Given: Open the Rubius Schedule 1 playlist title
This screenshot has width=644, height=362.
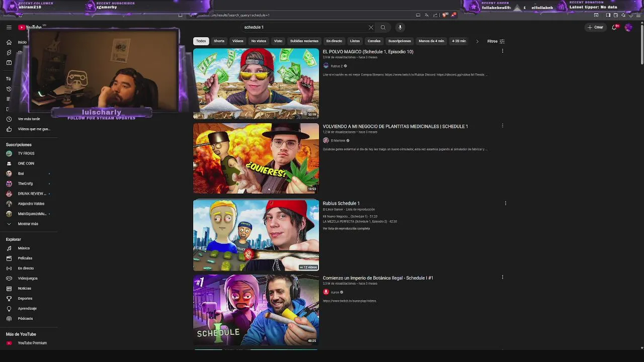Looking at the screenshot, I should (341, 204).
